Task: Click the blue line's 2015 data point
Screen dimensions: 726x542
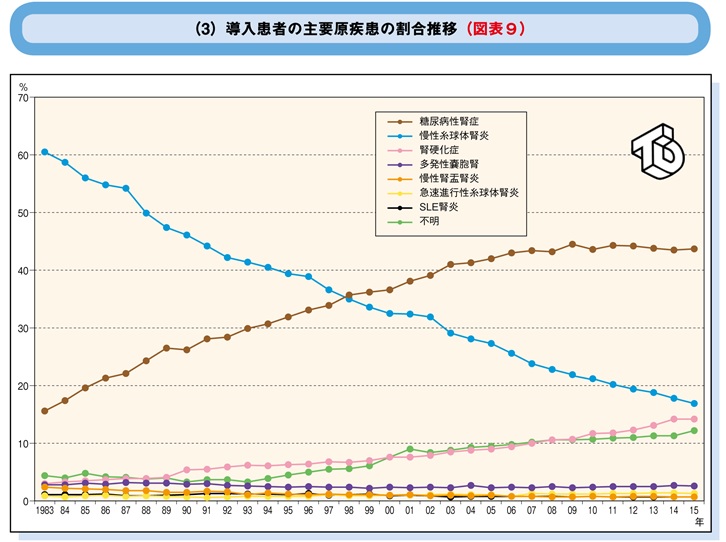Action: tap(694, 404)
